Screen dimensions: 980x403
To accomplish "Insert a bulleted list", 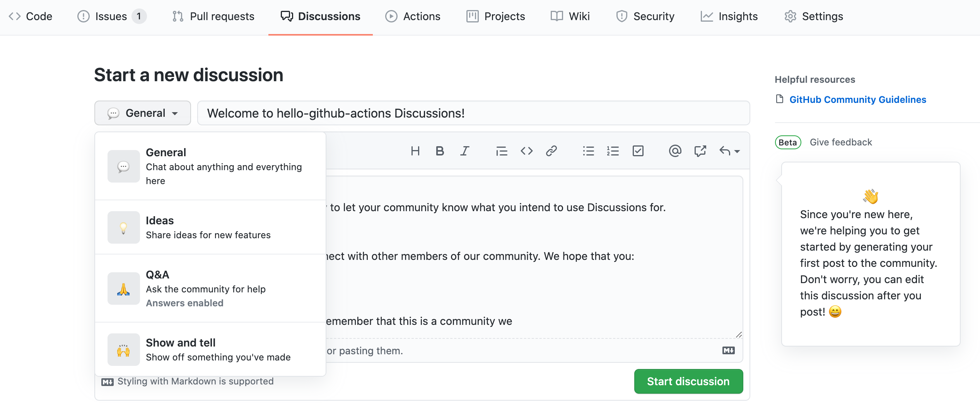I will click(x=588, y=151).
